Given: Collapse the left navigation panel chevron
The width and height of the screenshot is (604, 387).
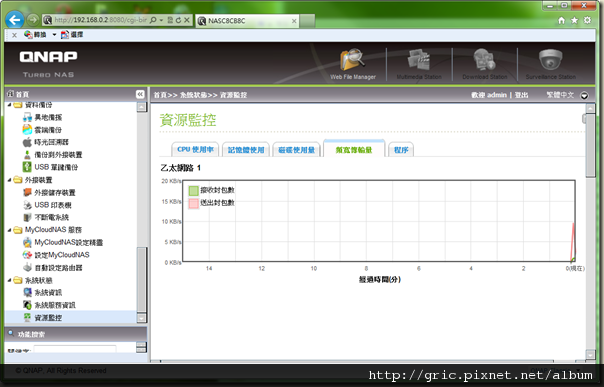Looking at the screenshot, I should pos(140,94).
